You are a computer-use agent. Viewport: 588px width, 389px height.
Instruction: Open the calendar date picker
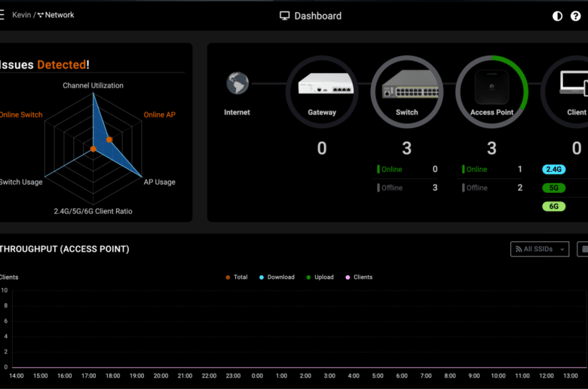583,249
